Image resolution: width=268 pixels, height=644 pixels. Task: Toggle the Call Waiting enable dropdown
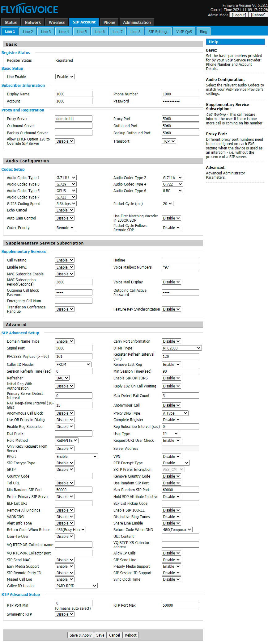65,260
